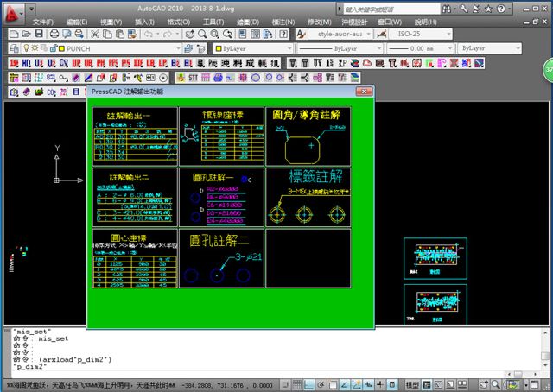Toggle Grid display in status bar
The height and width of the screenshot is (392, 553).
(297, 384)
